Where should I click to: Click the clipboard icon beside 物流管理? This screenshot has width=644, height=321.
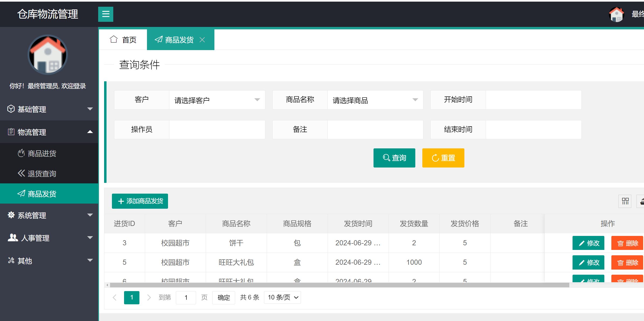pos(11,132)
